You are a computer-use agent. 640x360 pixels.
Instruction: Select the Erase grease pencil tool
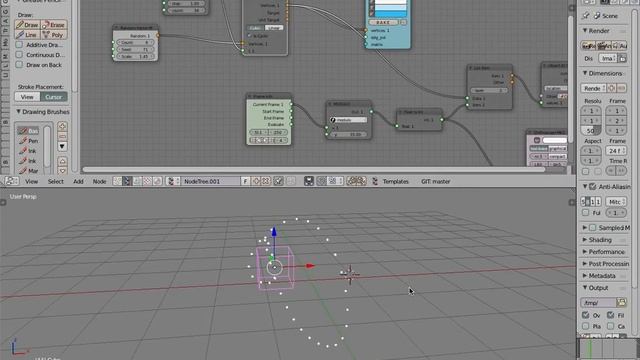coord(54,25)
